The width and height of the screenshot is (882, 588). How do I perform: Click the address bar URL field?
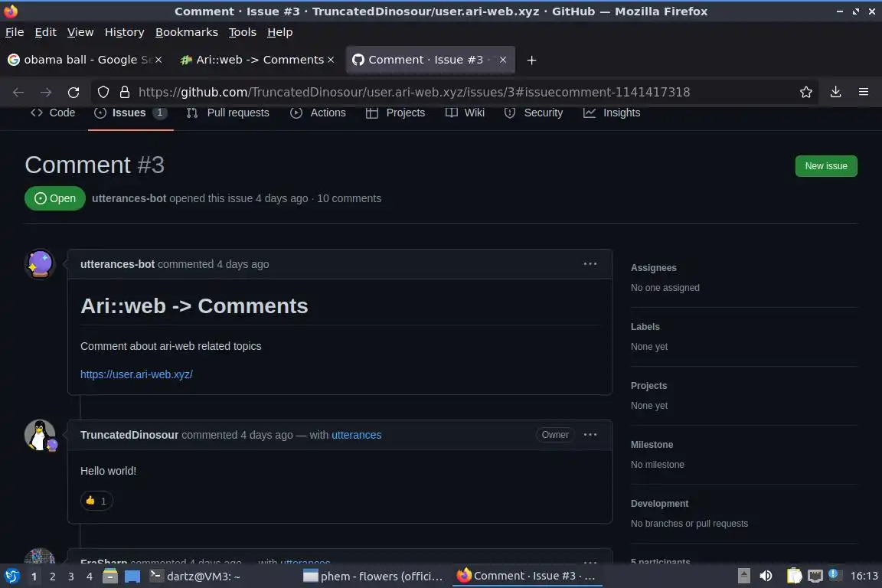[413, 93]
